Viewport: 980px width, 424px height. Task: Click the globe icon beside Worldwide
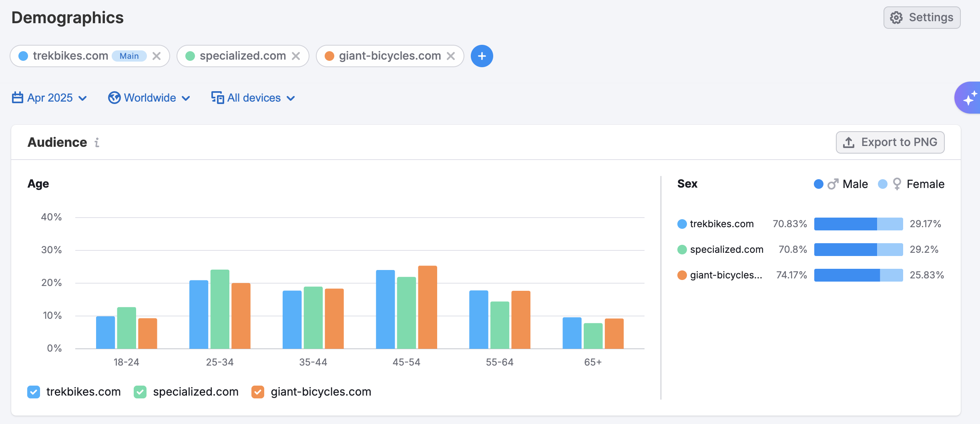point(114,98)
